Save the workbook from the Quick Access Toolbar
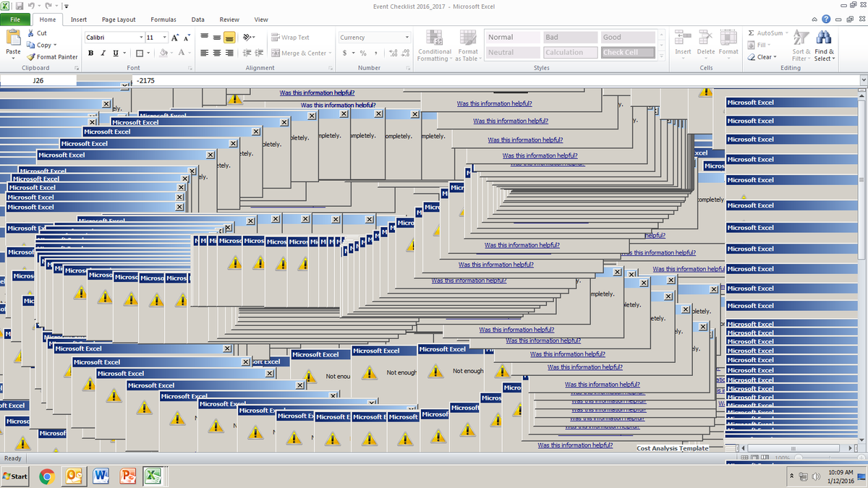The height and width of the screenshot is (488, 868). tap(20, 7)
